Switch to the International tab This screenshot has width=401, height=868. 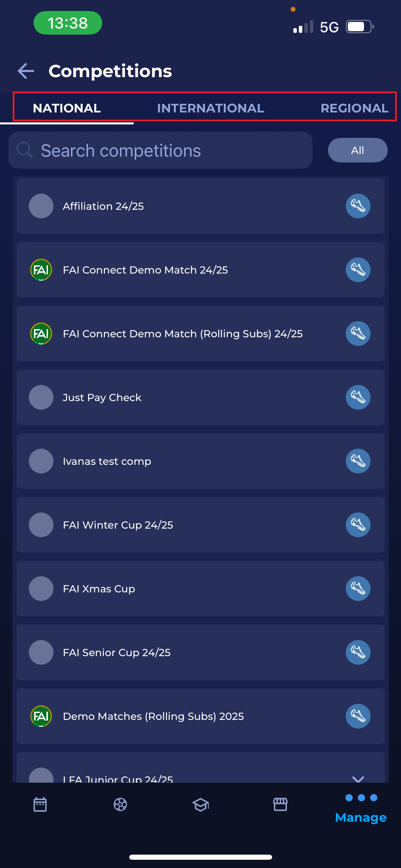[210, 108]
